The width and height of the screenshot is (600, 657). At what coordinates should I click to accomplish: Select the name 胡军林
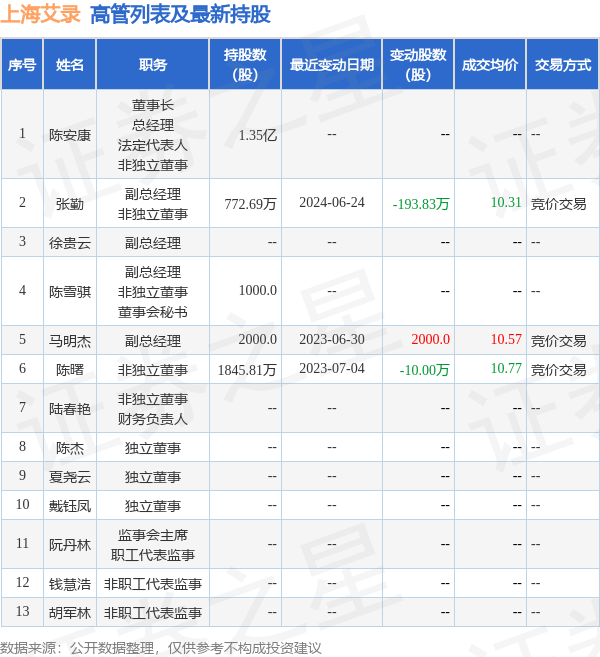click(x=70, y=613)
